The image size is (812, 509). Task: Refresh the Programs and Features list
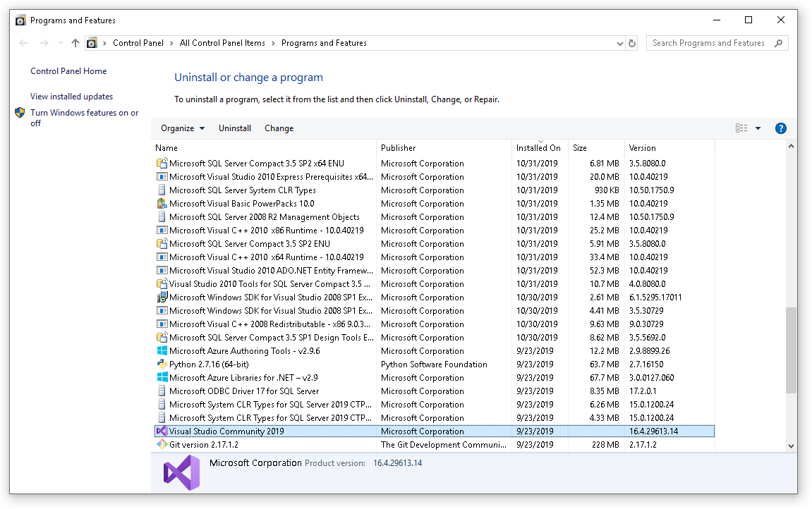pyautogui.click(x=632, y=44)
